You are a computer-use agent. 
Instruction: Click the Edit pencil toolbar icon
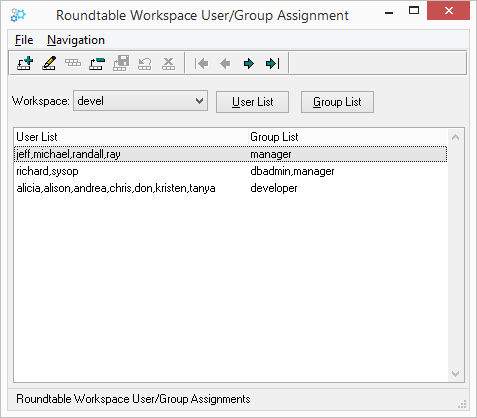pyautogui.click(x=49, y=63)
